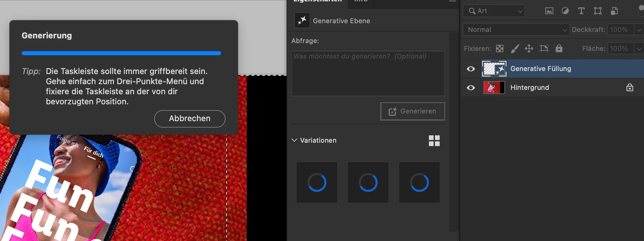Open the Fläche slider dropdown arrow
The height and width of the screenshot is (241, 644).
coord(639,48)
